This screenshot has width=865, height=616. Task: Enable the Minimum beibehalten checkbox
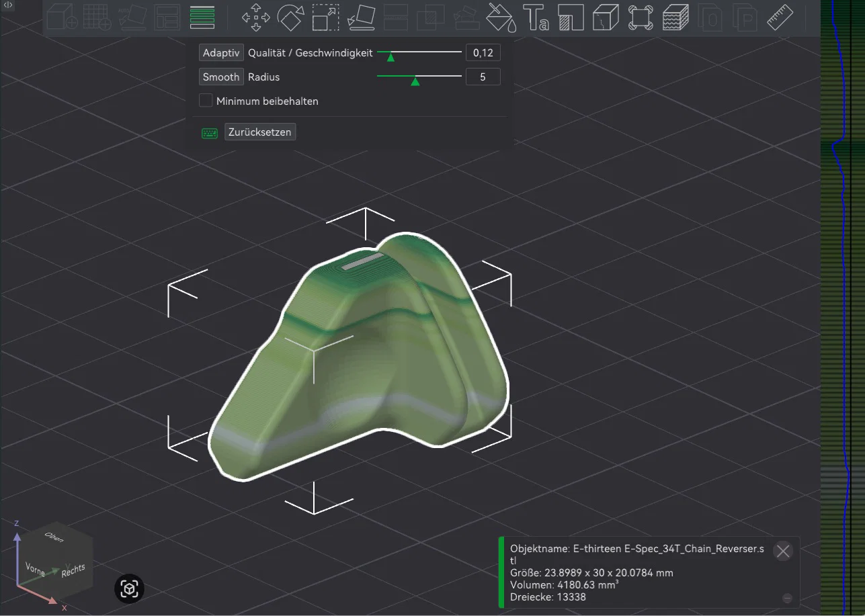(206, 101)
